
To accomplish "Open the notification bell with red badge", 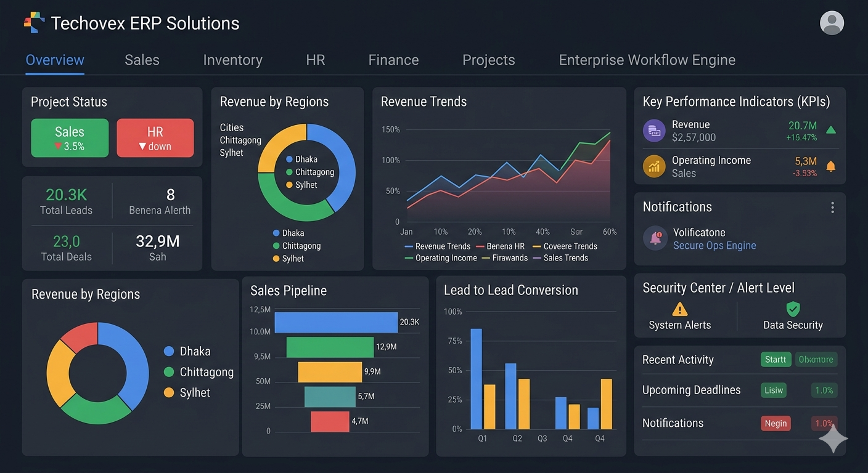I will (655, 238).
